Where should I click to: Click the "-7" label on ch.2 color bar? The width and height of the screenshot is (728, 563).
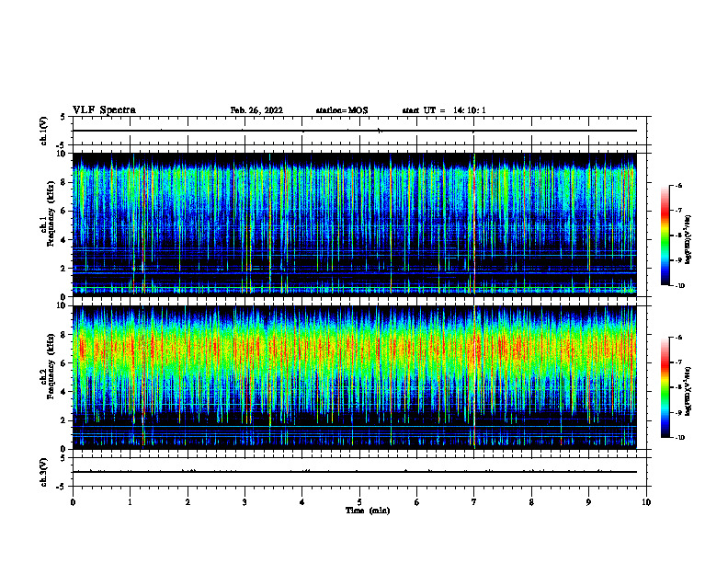coord(677,362)
